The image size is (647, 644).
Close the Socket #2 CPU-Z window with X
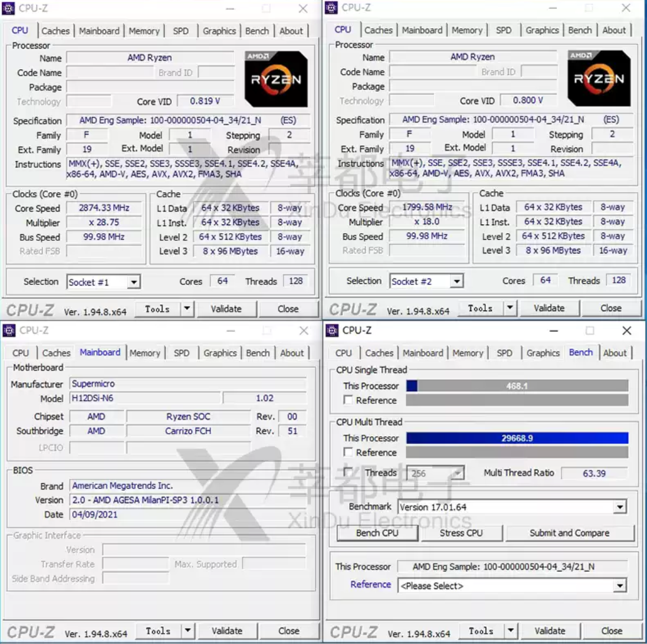(626, 7)
